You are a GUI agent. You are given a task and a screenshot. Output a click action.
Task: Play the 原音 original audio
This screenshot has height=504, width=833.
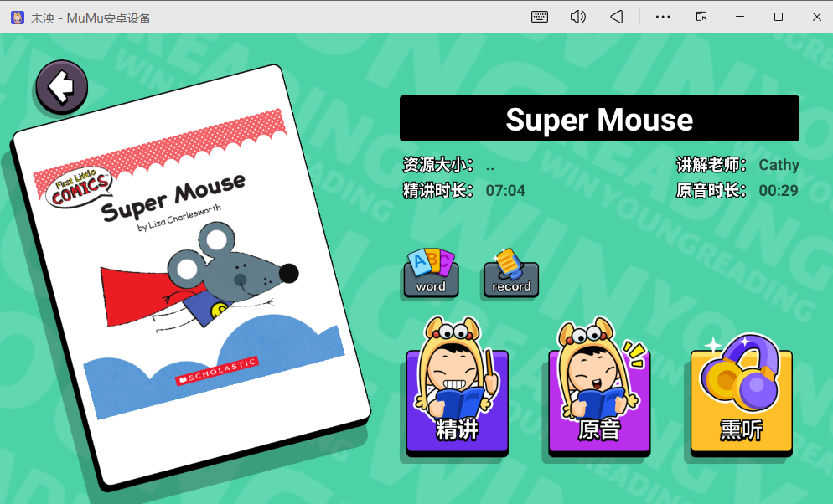(x=599, y=388)
